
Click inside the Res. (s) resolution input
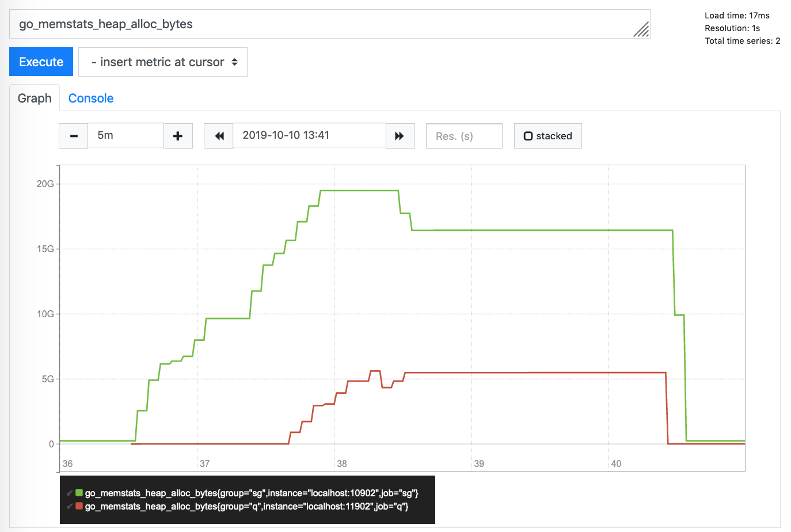(x=464, y=135)
